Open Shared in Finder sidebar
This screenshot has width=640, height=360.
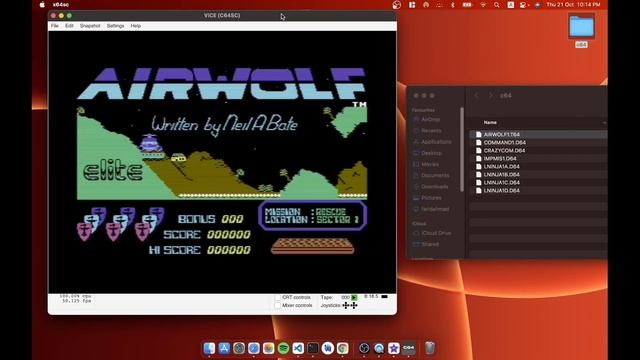[x=430, y=244]
